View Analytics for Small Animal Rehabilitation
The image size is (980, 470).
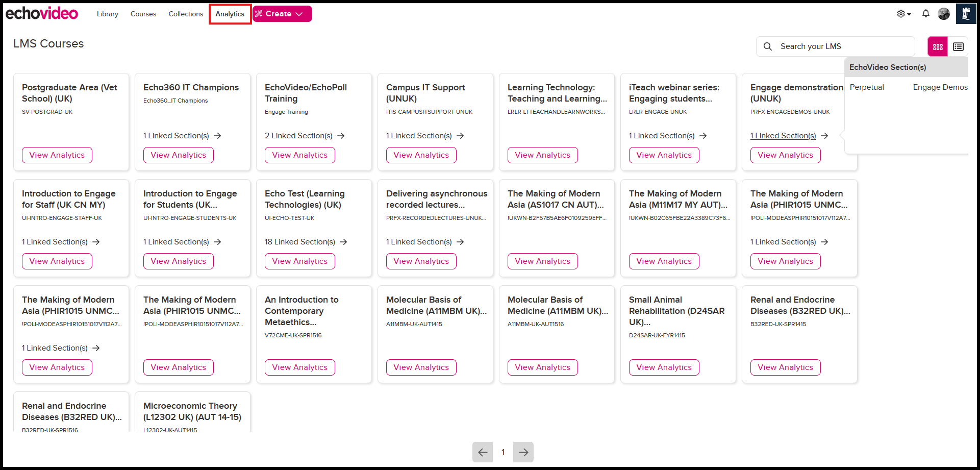pyautogui.click(x=664, y=367)
